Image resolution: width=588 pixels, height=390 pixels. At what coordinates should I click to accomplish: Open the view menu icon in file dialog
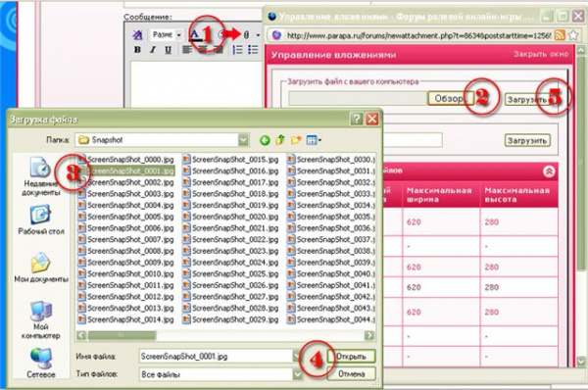314,140
